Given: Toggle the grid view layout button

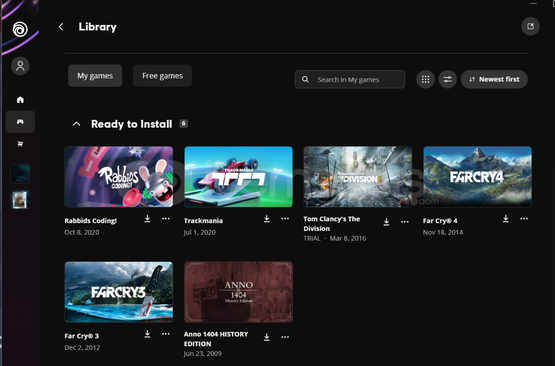Looking at the screenshot, I should pyautogui.click(x=425, y=79).
